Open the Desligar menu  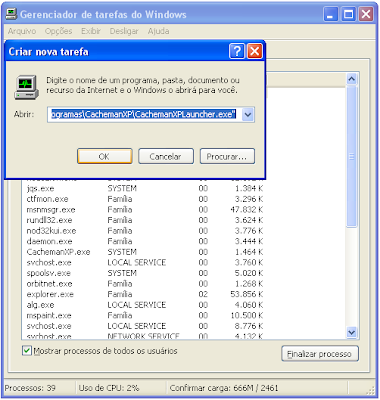(124, 31)
